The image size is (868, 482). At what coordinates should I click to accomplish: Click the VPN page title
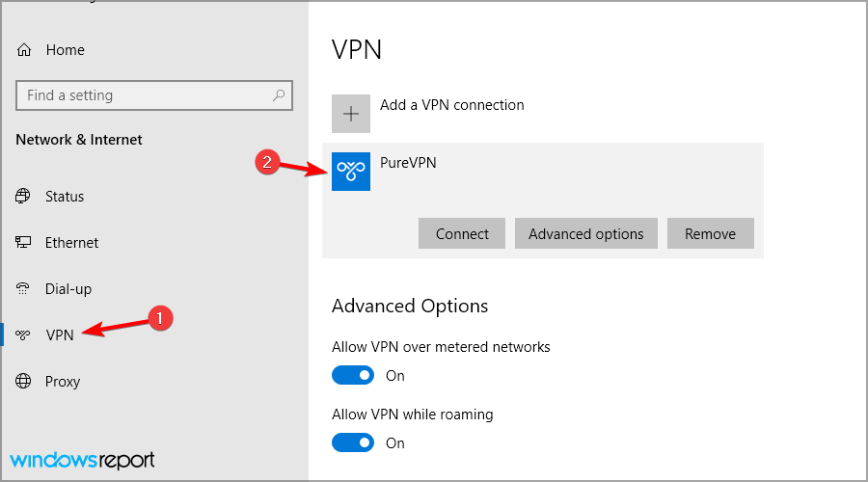tap(357, 50)
